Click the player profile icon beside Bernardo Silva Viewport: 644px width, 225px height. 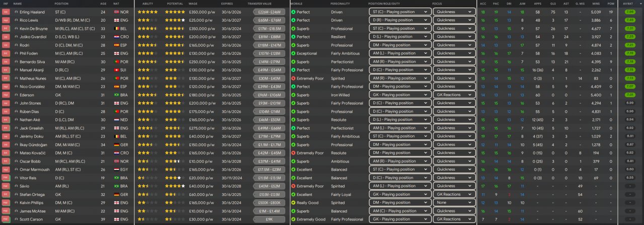16,61
